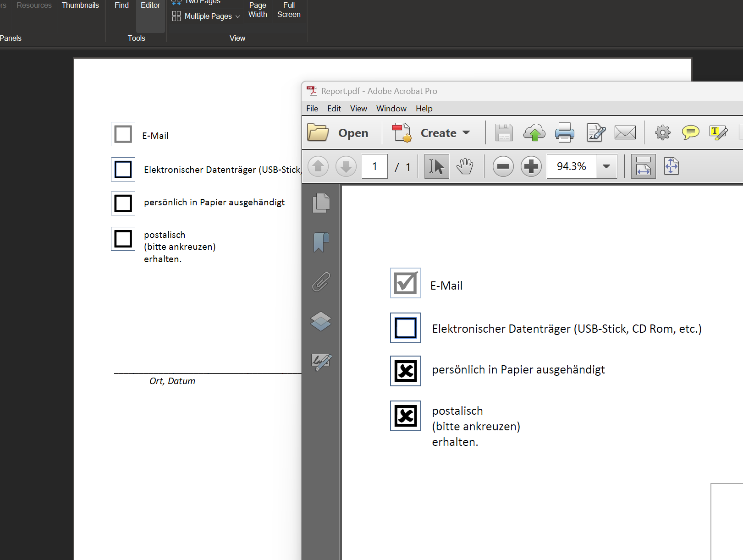Go to previous page with the up arrow

pos(318,166)
